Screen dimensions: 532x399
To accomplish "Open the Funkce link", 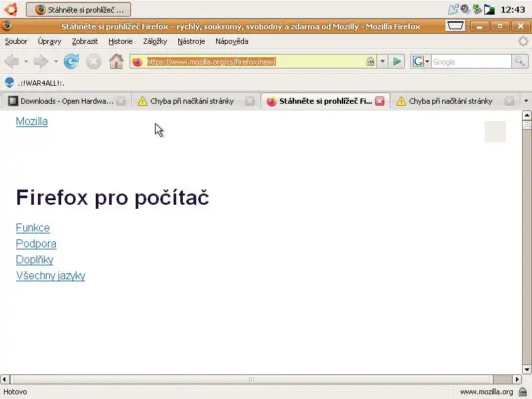I will tap(33, 227).
